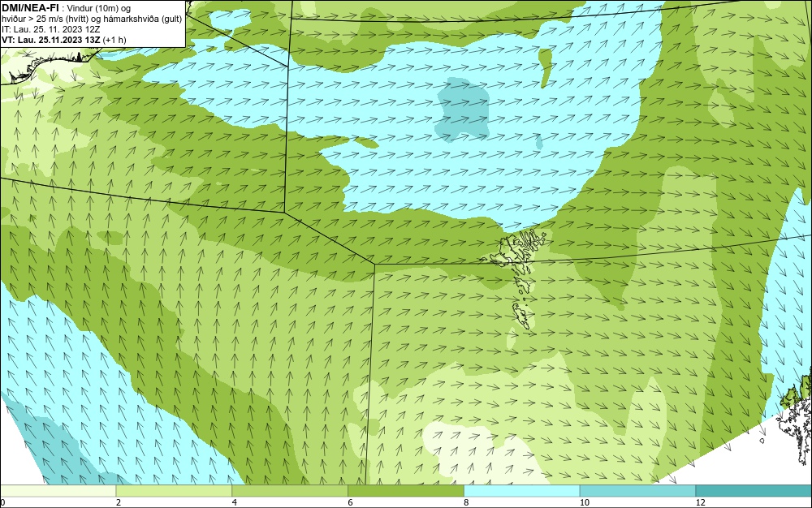The height and width of the screenshot is (508, 812).
Task: Click the 'IT: Lau. 25. 11. 2023 12Z' line
Action: pos(50,29)
